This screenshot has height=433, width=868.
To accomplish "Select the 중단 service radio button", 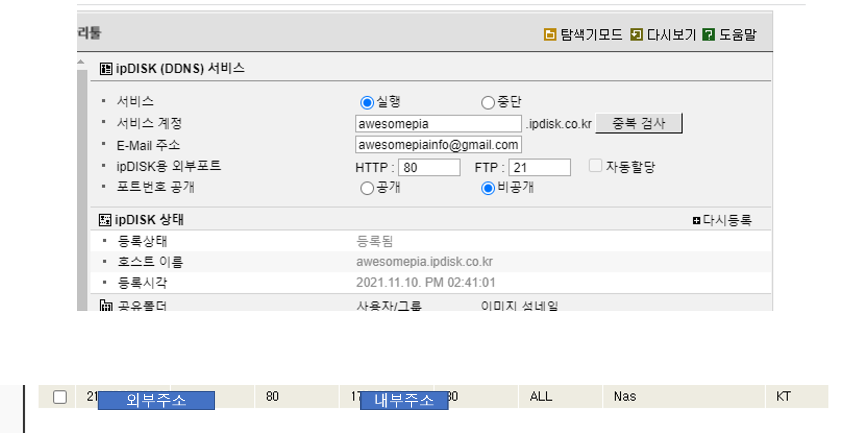I will click(488, 102).
